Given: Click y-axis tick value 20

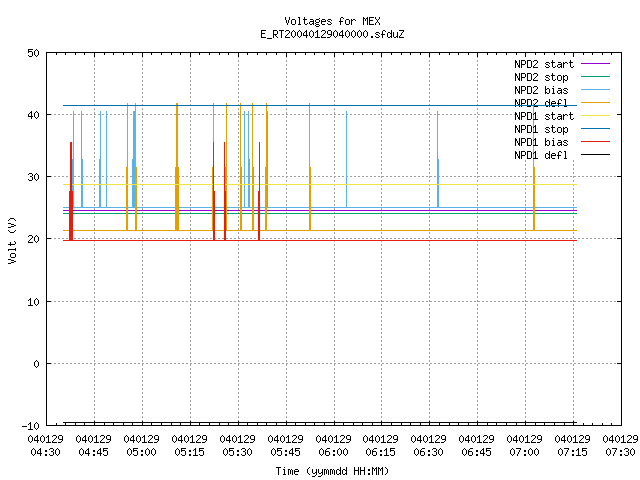Looking at the screenshot, I should (x=33, y=239).
